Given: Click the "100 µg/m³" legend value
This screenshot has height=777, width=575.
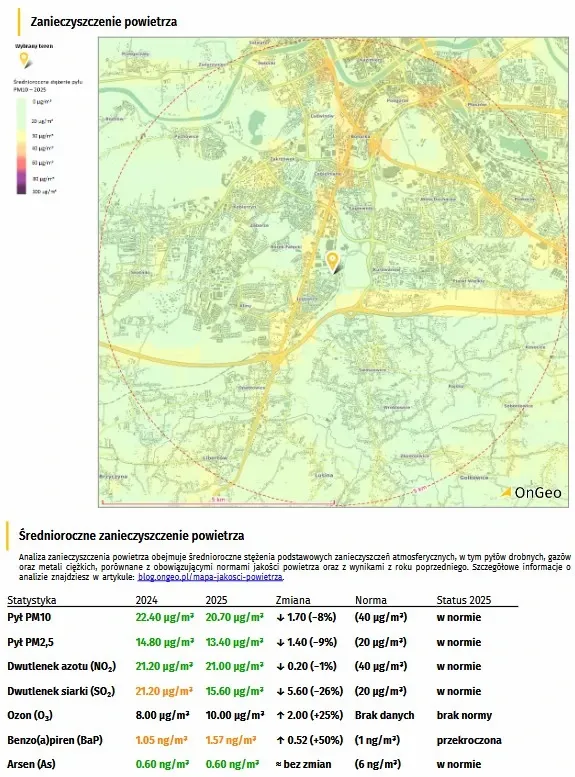Looking at the screenshot, I should (x=44, y=191).
